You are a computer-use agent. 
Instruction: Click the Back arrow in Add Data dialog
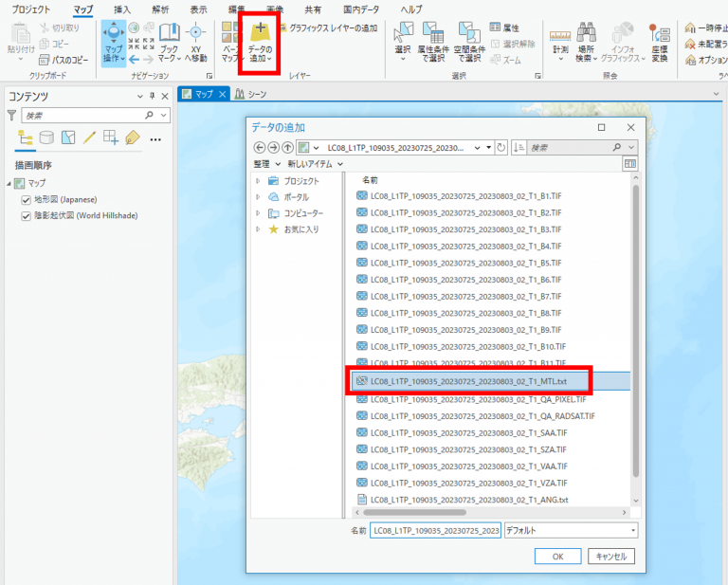260,148
